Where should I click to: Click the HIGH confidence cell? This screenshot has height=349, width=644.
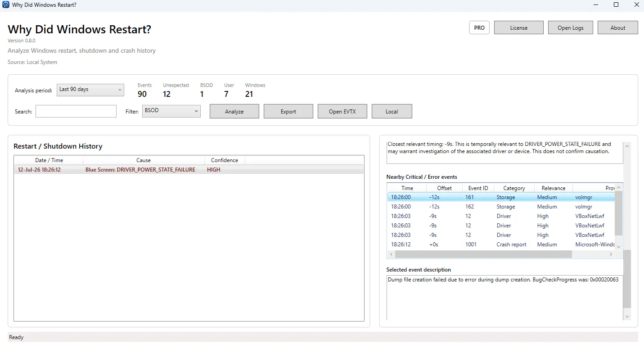(x=214, y=170)
